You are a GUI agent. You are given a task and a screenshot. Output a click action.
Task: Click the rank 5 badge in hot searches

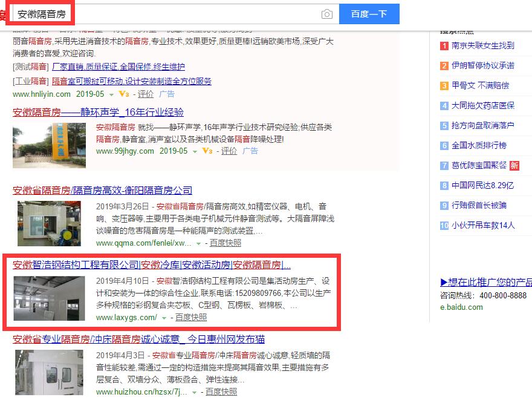tap(444, 126)
